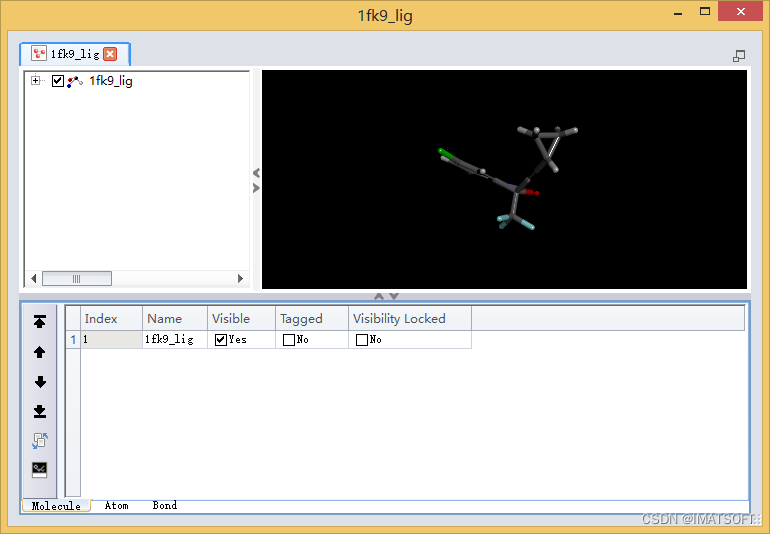770x534 pixels.
Task: Select the 1fk9_lig document tab
Action: pyautogui.click(x=75, y=54)
